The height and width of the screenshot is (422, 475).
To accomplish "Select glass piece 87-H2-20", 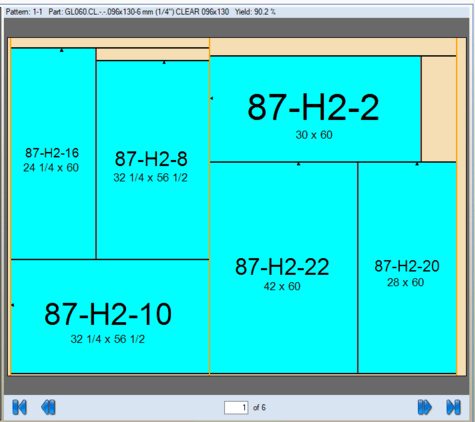I will (x=407, y=268).
